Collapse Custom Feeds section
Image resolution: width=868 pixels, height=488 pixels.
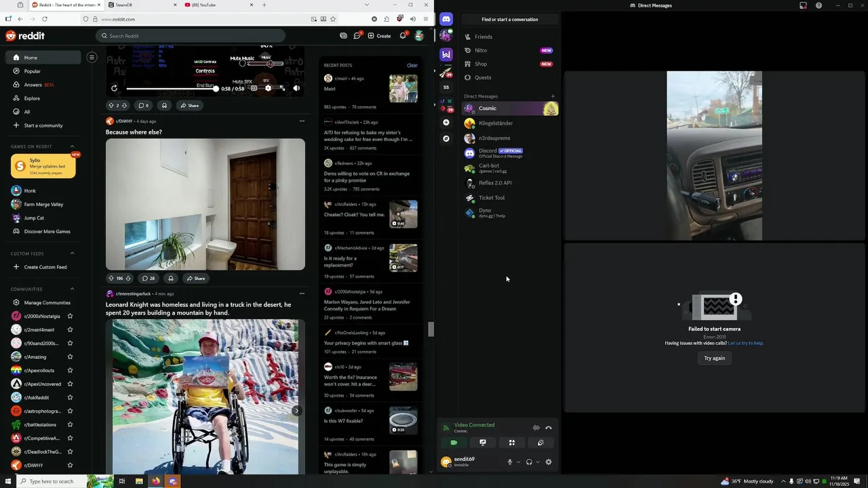coord(73,253)
